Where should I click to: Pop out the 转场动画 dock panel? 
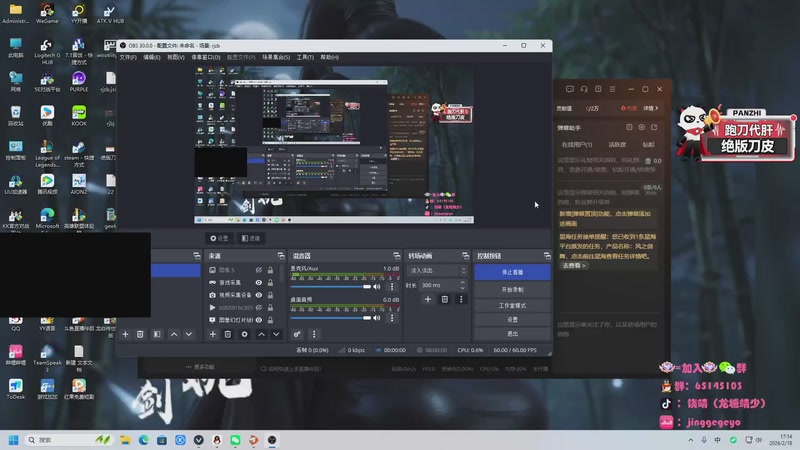click(x=465, y=256)
